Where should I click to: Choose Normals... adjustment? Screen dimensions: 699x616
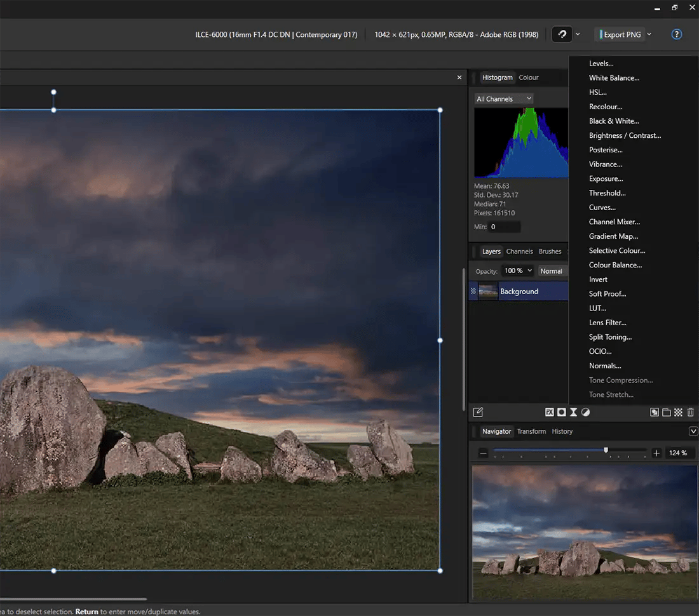[x=605, y=366]
